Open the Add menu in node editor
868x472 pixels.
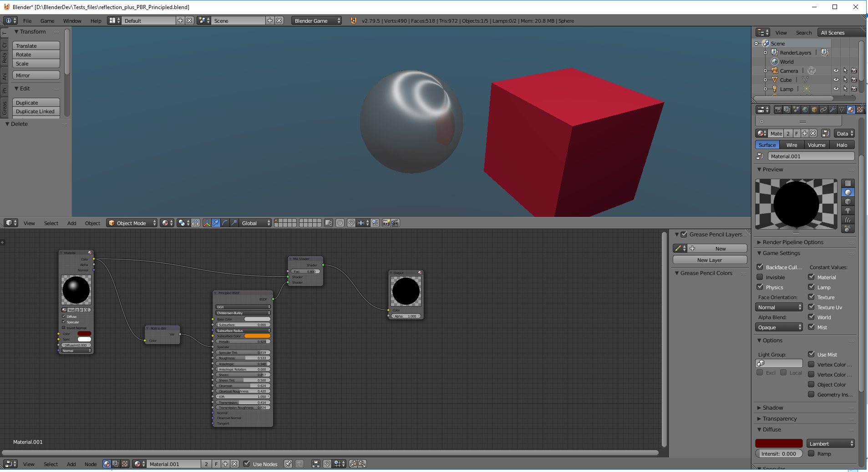point(71,464)
